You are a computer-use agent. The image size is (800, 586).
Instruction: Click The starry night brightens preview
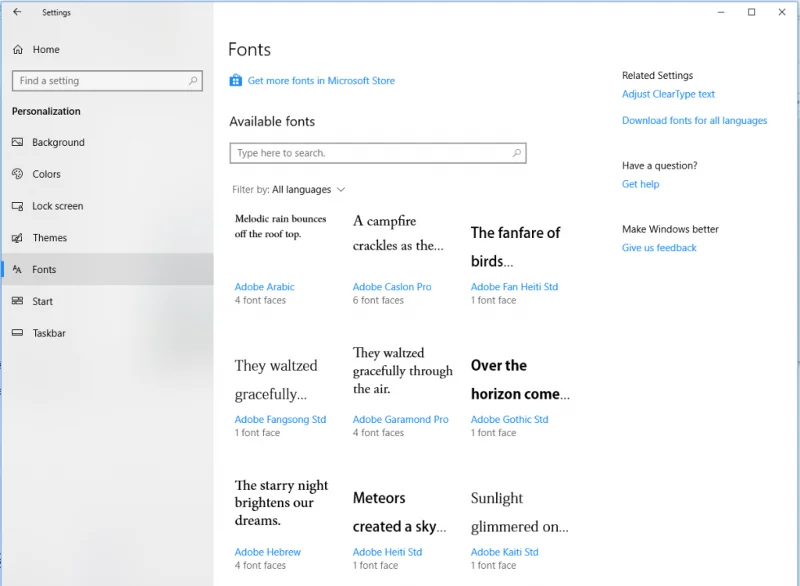click(x=281, y=502)
